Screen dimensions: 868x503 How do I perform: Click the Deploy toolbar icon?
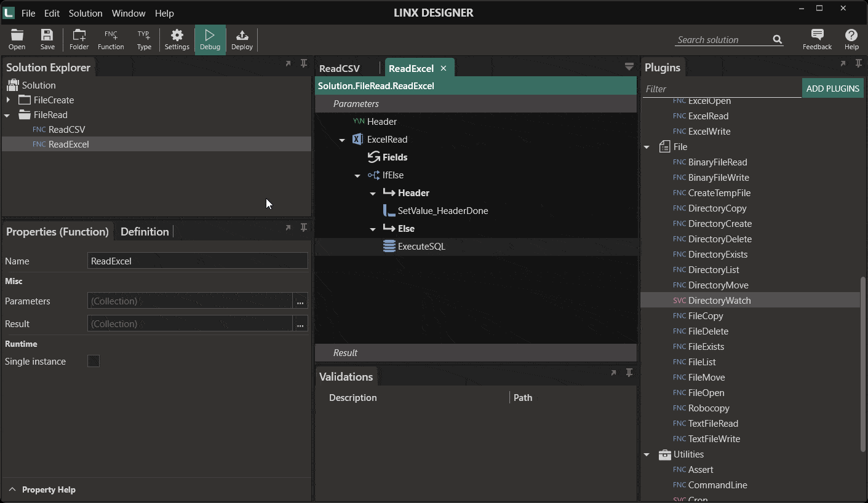pos(242,39)
